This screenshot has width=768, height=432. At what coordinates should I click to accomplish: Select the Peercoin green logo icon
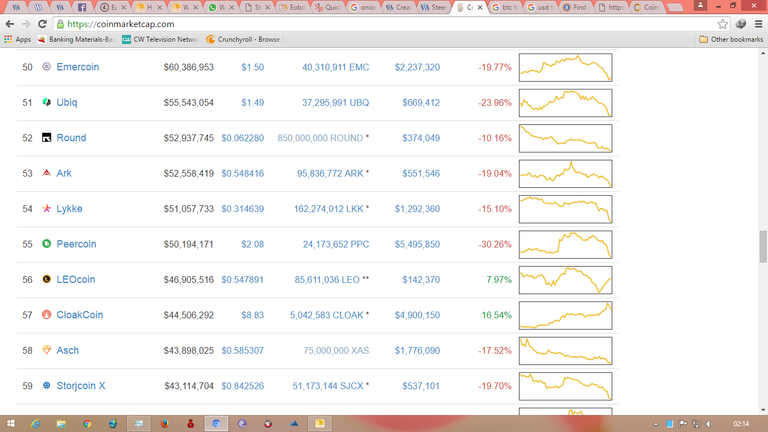47,243
